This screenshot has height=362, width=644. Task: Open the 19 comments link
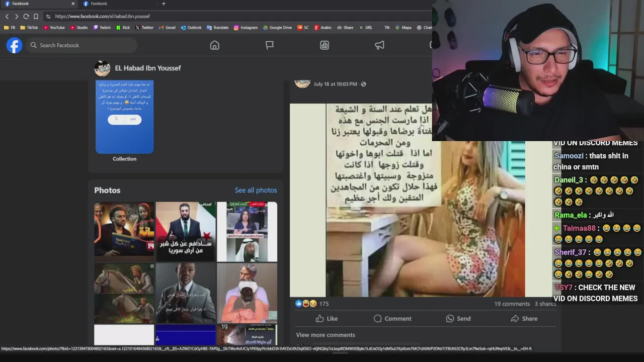coord(512,304)
